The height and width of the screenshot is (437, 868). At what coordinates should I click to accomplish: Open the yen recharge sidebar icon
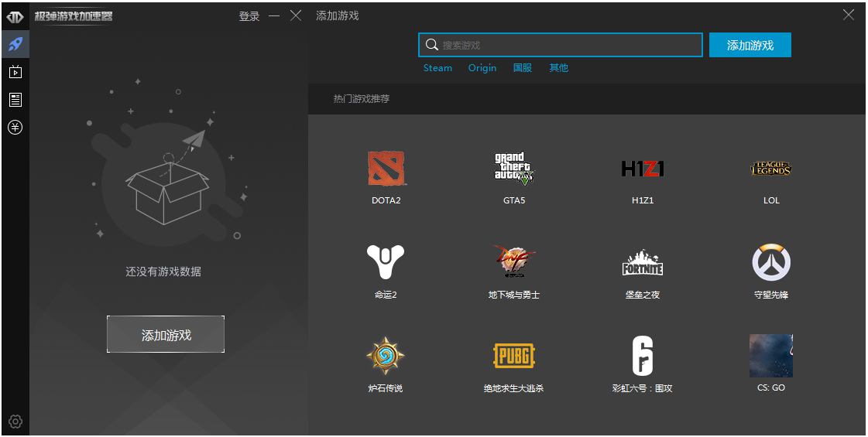tap(15, 127)
